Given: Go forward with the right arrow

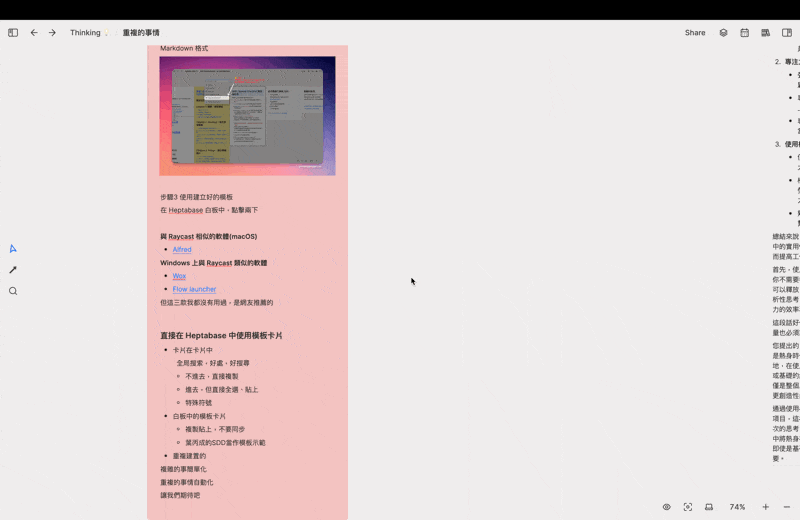Looking at the screenshot, I should coord(52,33).
